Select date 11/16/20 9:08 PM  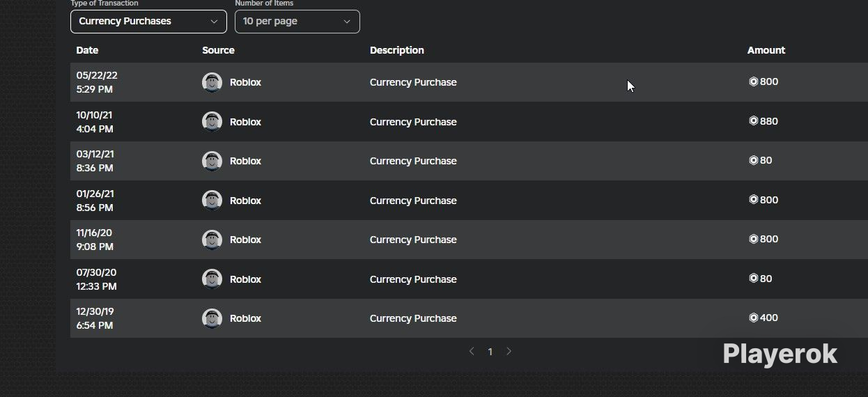95,240
